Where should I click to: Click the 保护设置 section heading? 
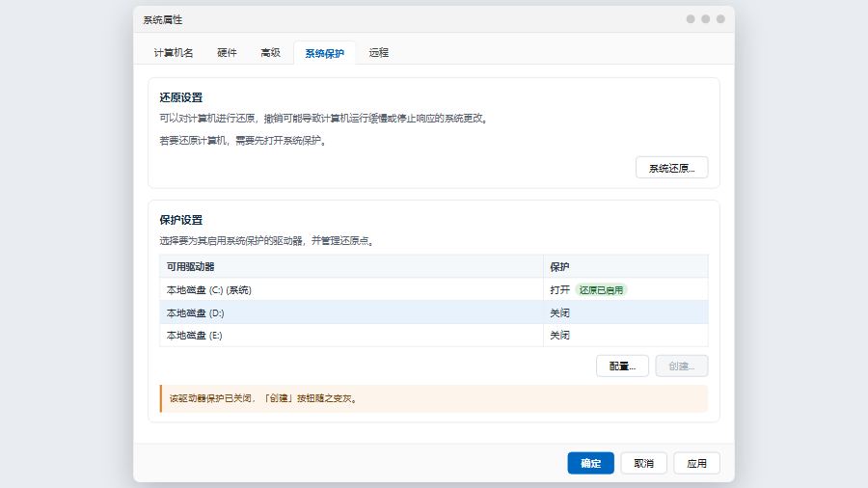[x=181, y=220]
